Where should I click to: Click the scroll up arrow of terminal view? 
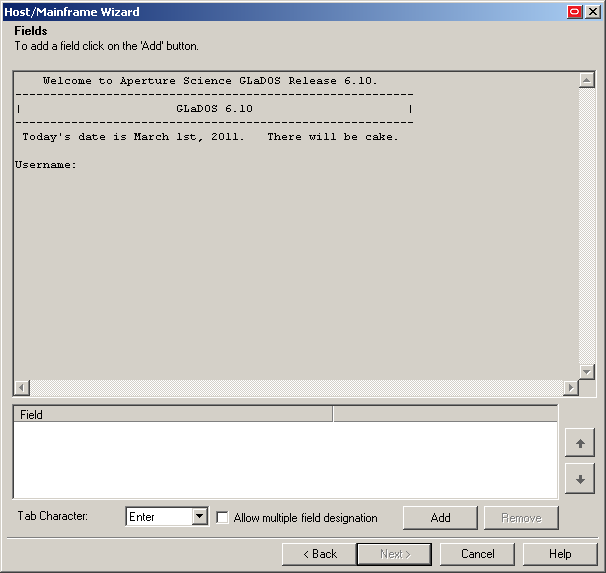(587, 80)
